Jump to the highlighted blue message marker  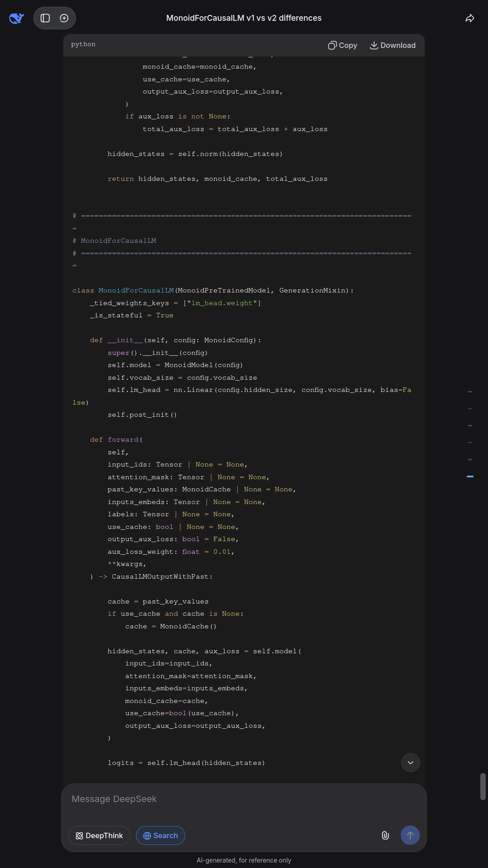tap(470, 476)
